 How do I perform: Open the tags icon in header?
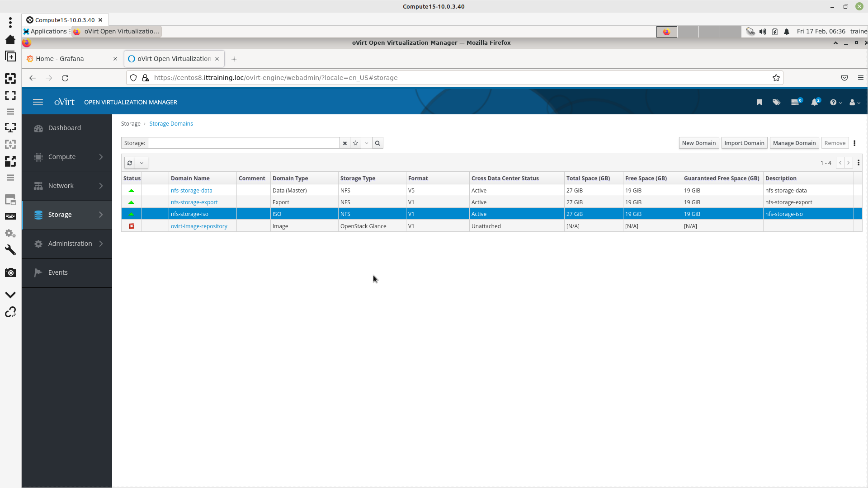point(776,103)
